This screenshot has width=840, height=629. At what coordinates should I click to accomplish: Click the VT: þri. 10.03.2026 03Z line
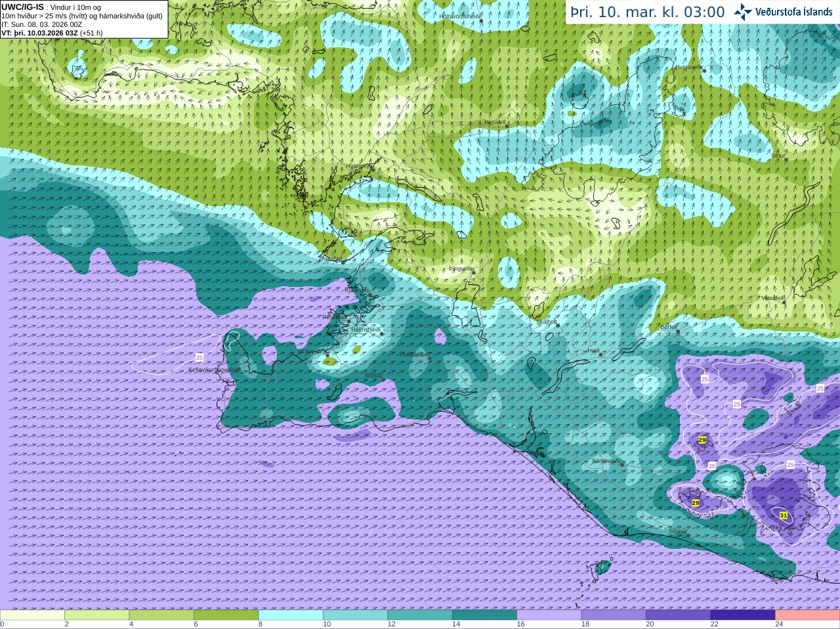pyautogui.click(x=52, y=32)
